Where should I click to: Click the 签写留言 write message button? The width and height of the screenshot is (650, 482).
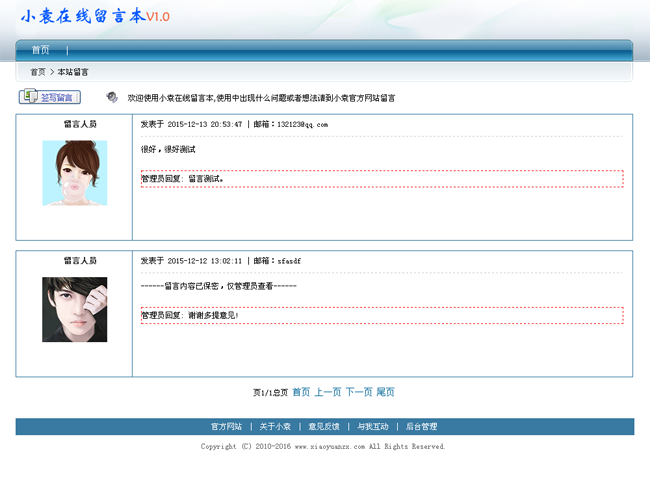pyautogui.click(x=49, y=97)
